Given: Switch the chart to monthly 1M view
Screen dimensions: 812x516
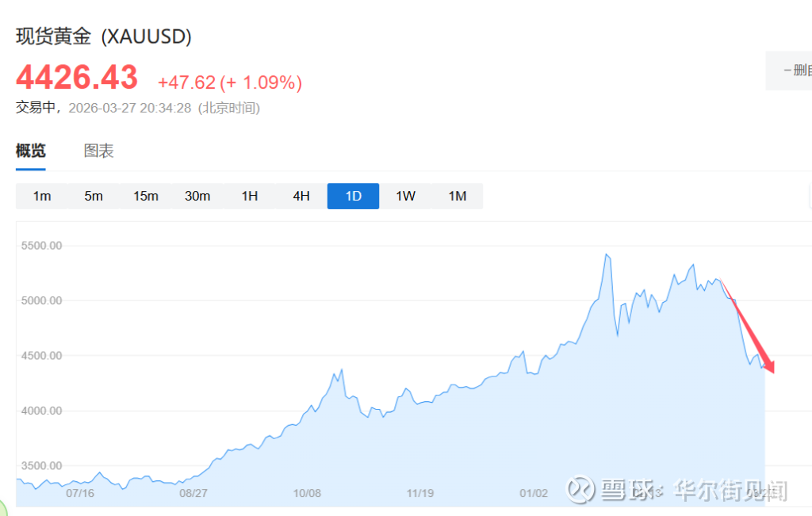Looking at the screenshot, I should [x=457, y=196].
